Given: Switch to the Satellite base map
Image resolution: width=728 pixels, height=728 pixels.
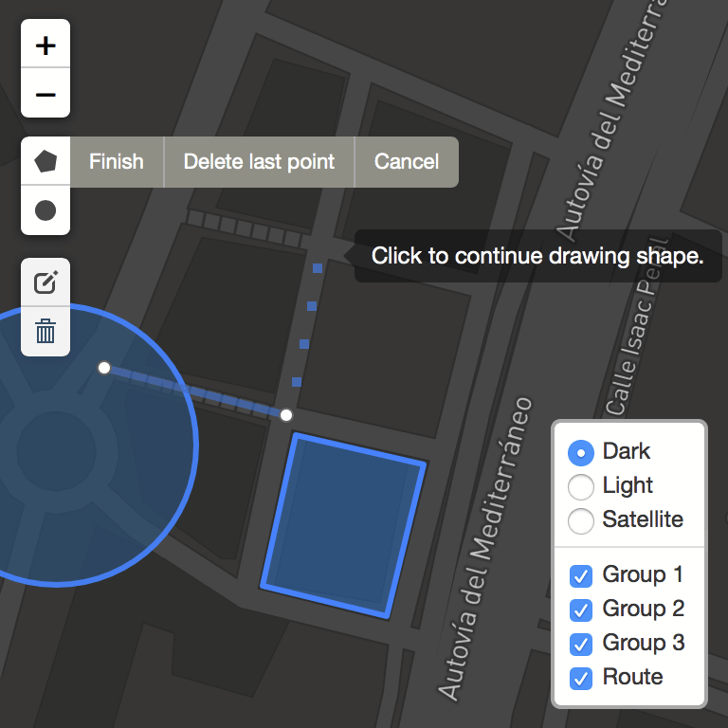Looking at the screenshot, I should pos(581,521).
